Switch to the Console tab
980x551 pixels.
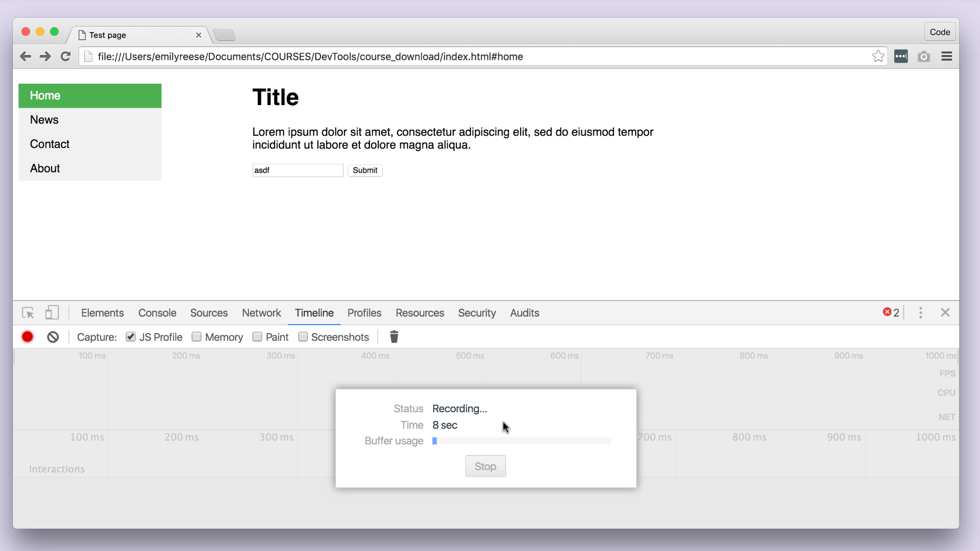(x=158, y=313)
